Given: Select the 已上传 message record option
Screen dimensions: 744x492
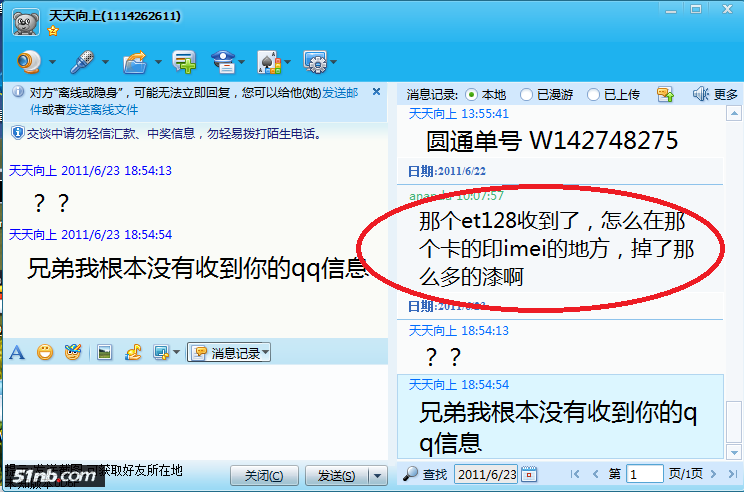Looking at the screenshot, I should click(x=613, y=95).
